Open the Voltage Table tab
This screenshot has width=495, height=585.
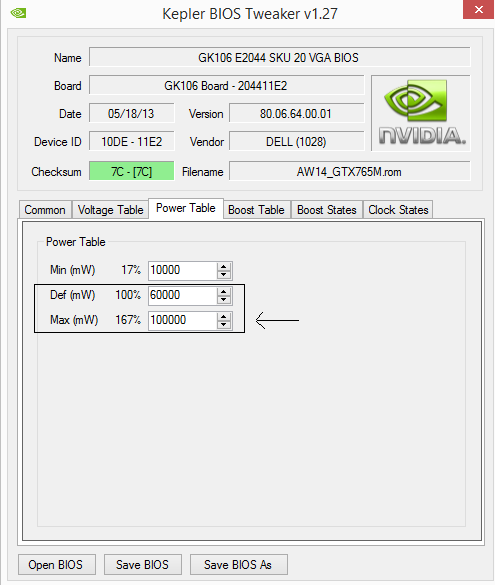110,210
